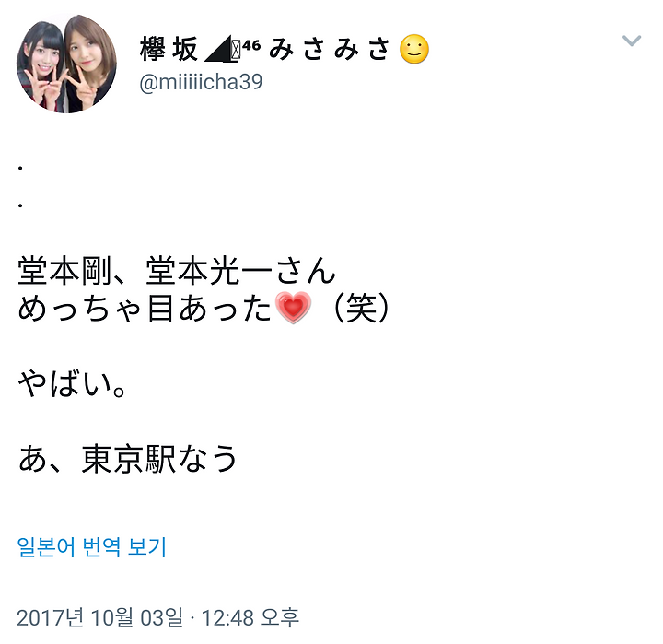Click the 欅坂 kanji in display name
The width and height of the screenshot is (663, 644).
point(169,49)
